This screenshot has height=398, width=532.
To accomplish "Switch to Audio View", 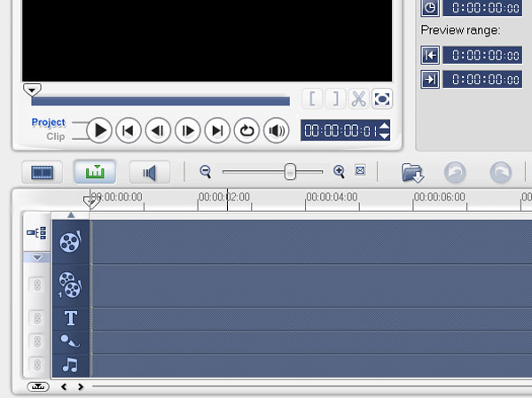I will pos(150,172).
